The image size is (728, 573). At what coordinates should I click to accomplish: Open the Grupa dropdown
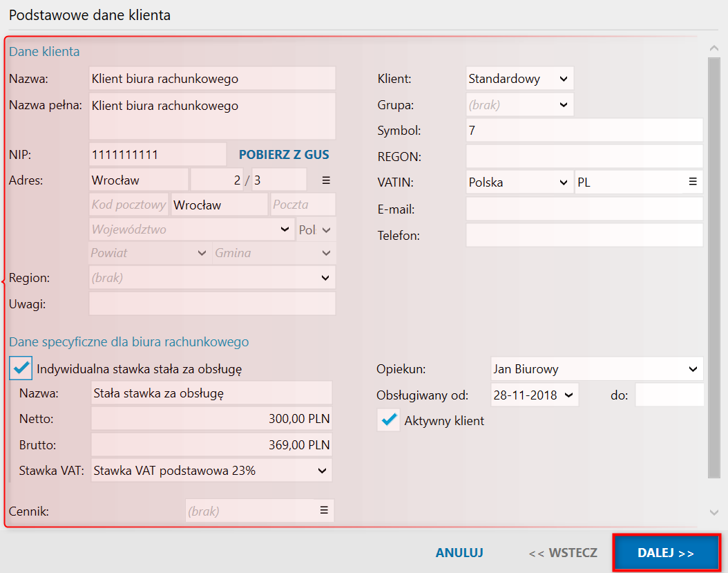(563, 105)
